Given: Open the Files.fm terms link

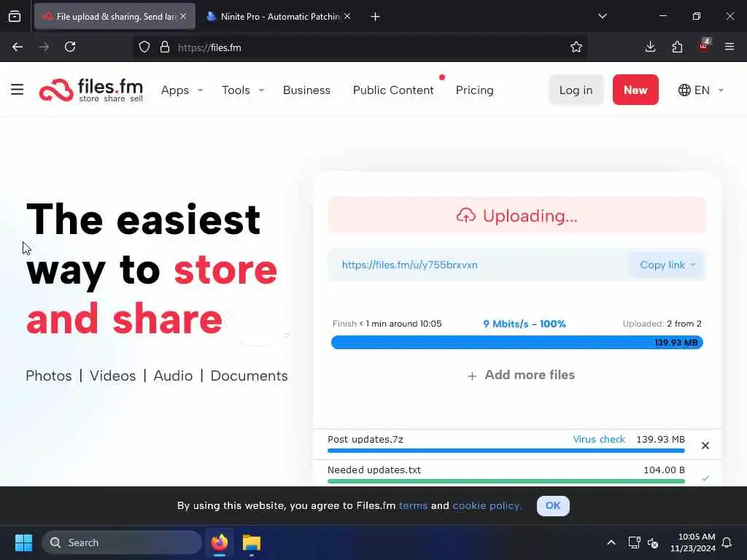Looking at the screenshot, I should (x=413, y=506).
